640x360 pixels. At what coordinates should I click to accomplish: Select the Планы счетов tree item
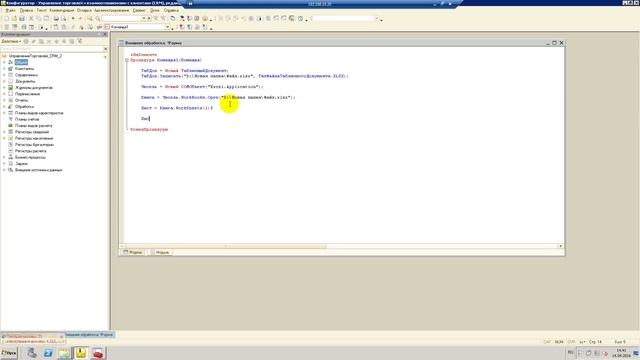click(x=27, y=119)
